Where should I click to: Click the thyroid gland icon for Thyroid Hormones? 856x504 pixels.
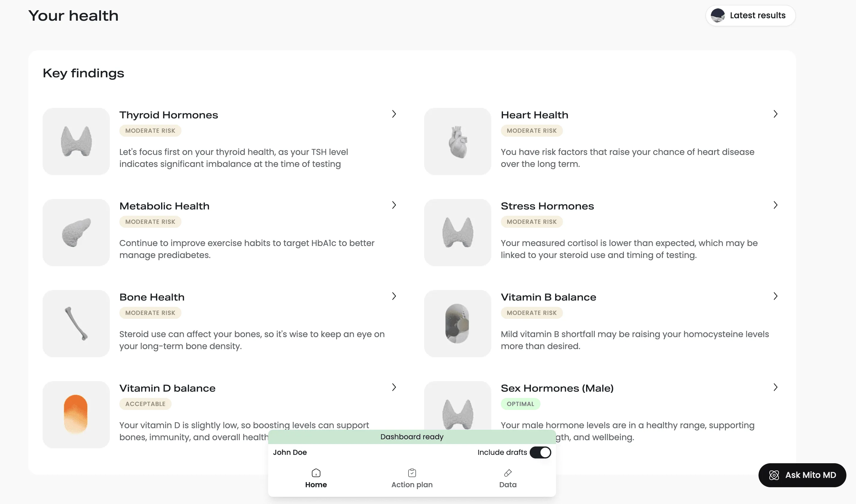tap(76, 142)
